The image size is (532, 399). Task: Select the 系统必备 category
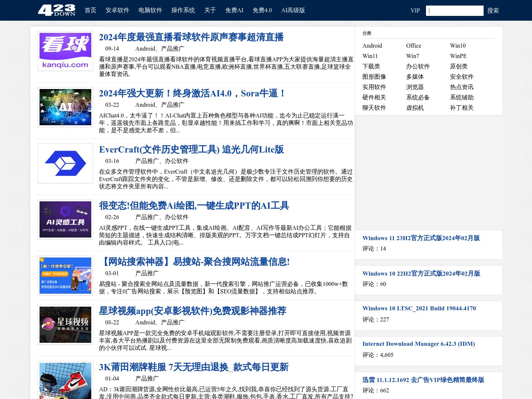[418, 98]
